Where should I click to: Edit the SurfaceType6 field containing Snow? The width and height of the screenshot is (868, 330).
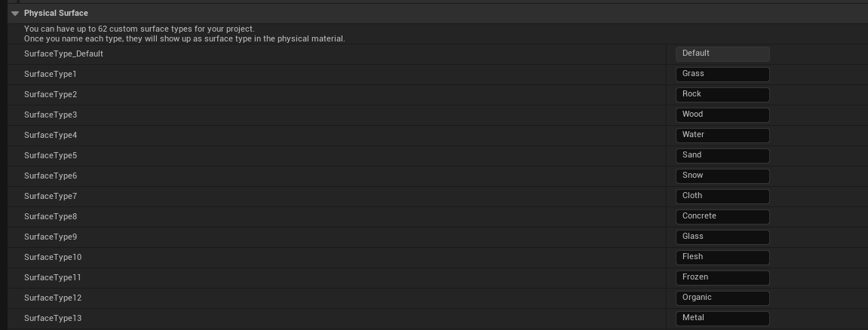[722, 176]
